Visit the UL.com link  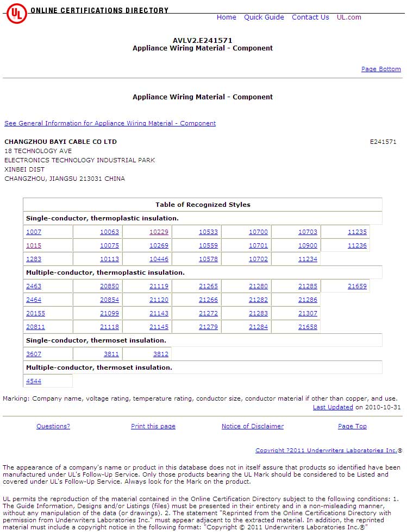[349, 17]
